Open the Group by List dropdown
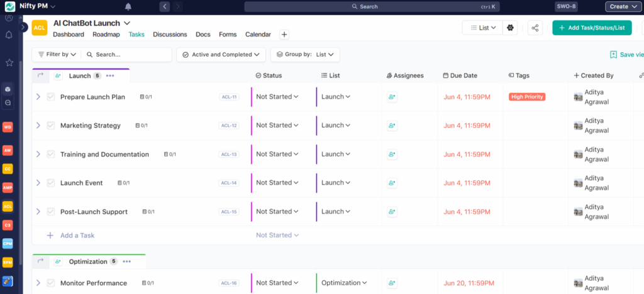This screenshot has height=294, width=644. tap(305, 55)
